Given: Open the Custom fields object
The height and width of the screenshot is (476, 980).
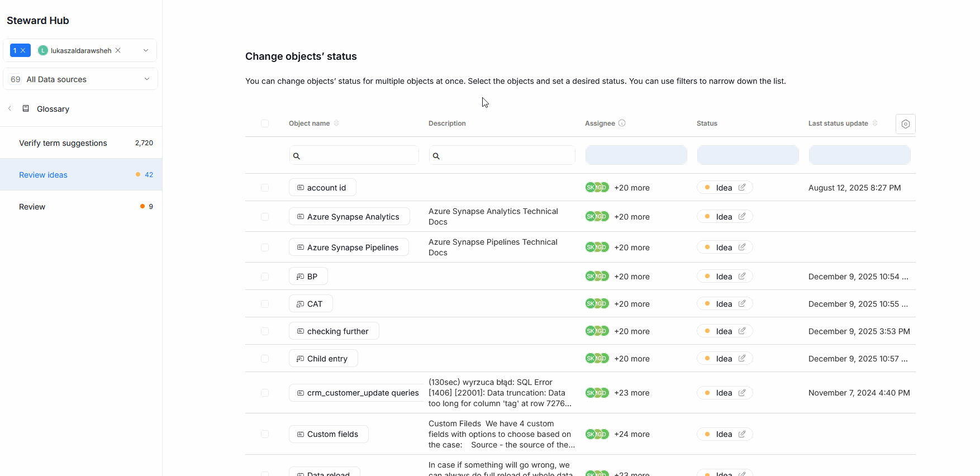Looking at the screenshot, I should [x=329, y=434].
